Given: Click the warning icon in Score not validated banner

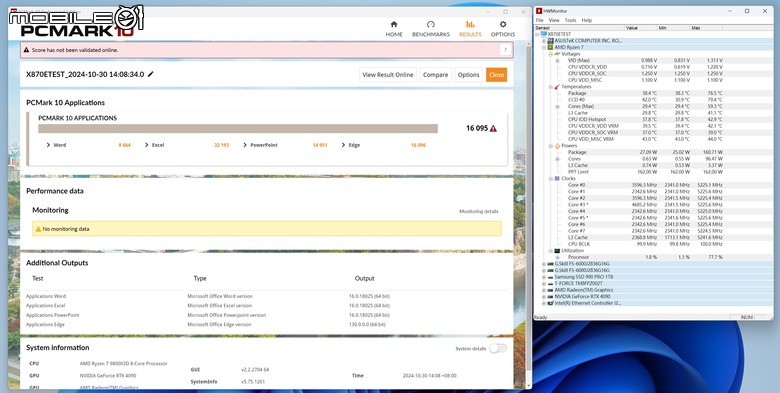Looking at the screenshot, I should click(x=26, y=50).
